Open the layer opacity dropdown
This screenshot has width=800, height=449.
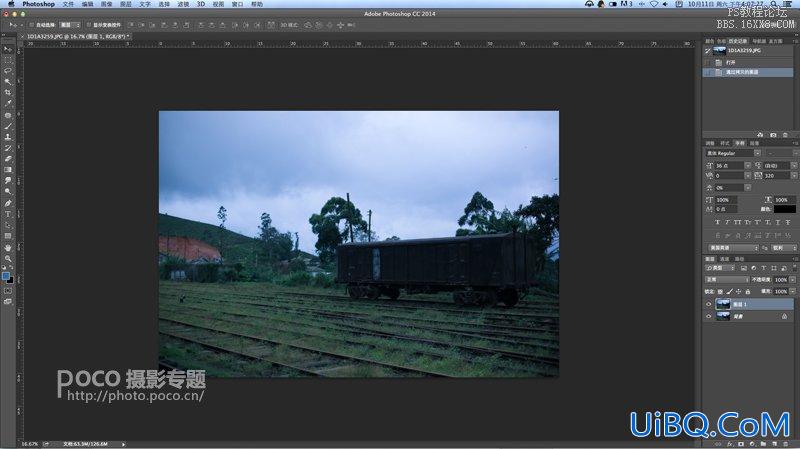point(792,280)
